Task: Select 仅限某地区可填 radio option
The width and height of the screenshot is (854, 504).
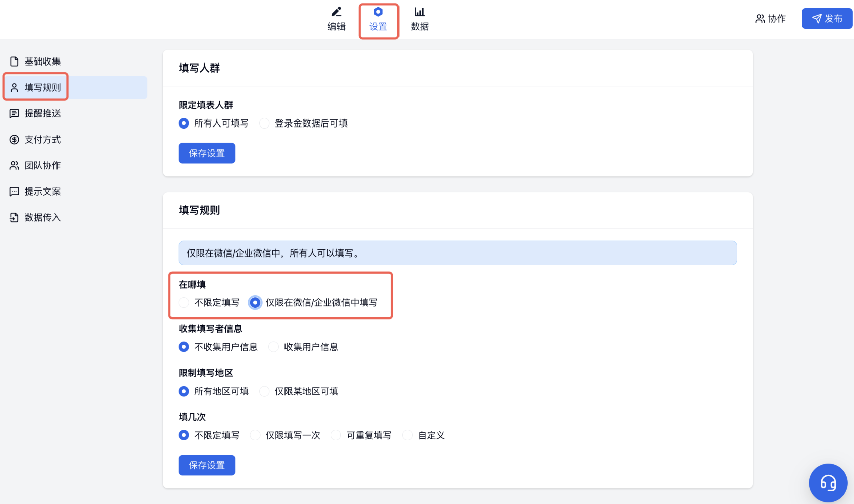Action: pos(264,391)
